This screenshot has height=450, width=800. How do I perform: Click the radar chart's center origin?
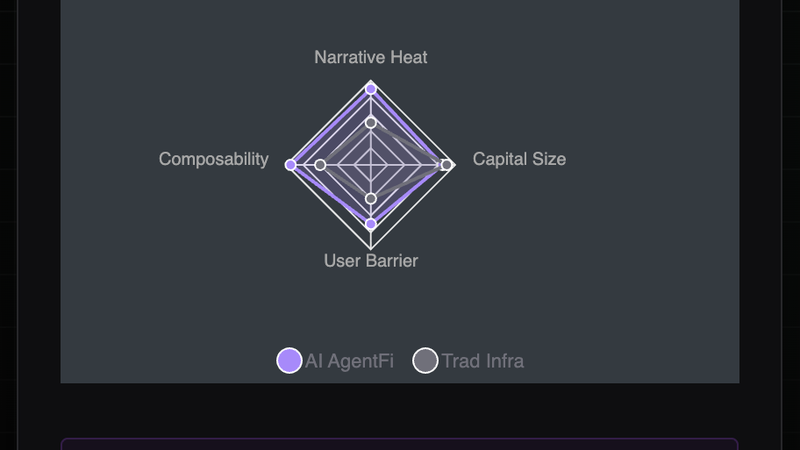click(x=371, y=165)
